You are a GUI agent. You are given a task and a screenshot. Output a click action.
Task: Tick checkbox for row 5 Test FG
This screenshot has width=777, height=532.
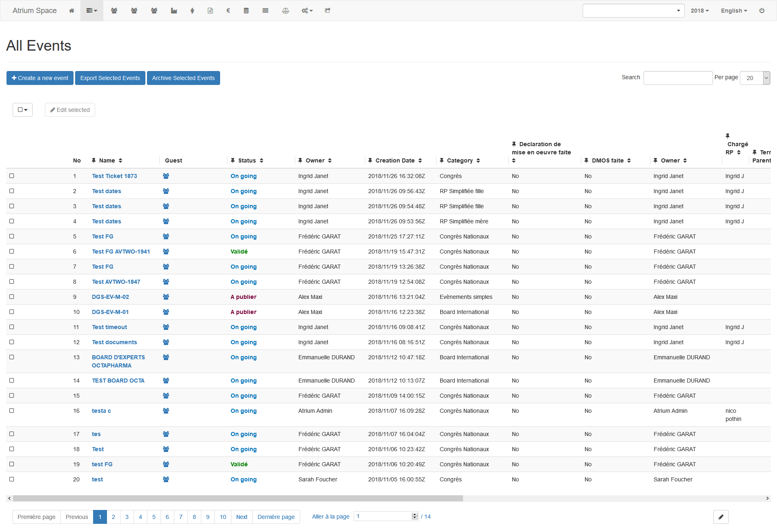click(12, 236)
